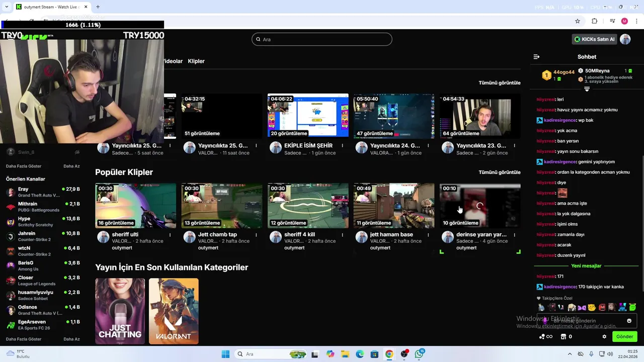
Task: Open the Valorant category card
Action: tap(174, 311)
